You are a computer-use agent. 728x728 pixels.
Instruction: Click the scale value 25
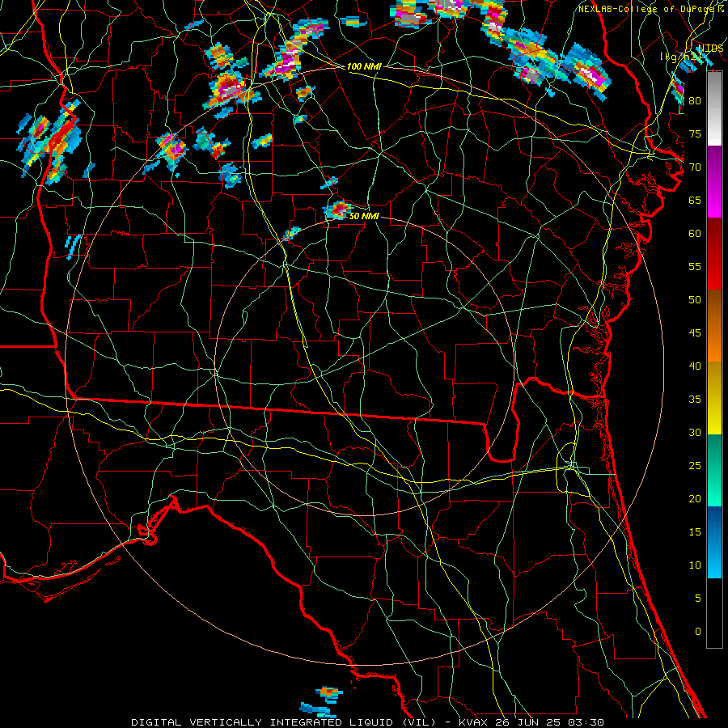(x=695, y=465)
